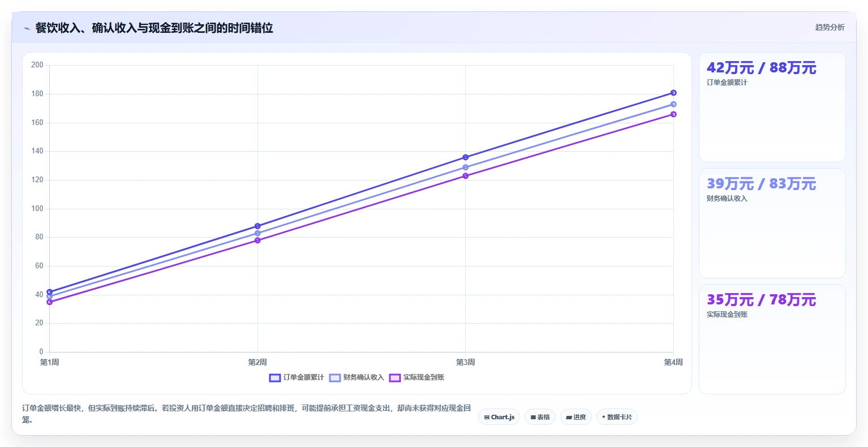This screenshot has width=868, height=447.
Task: Select the 订单金额累计 data point at 第3周
Action: tap(466, 157)
